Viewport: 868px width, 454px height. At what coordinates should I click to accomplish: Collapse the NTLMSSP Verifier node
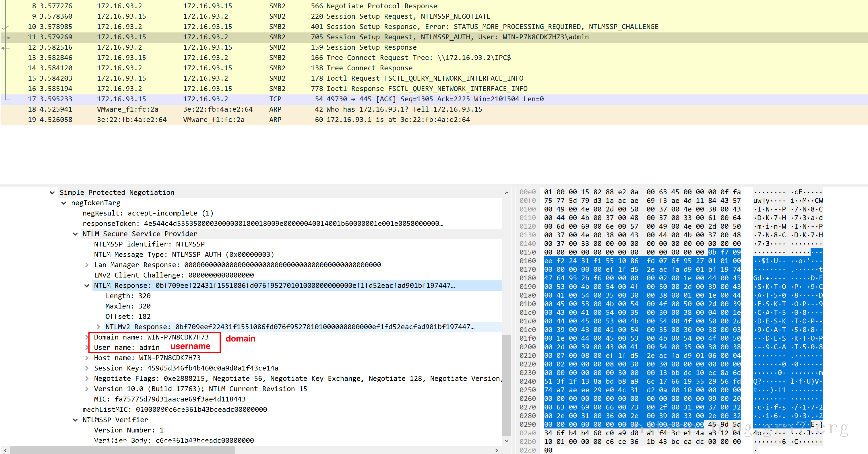click(75, 420)
